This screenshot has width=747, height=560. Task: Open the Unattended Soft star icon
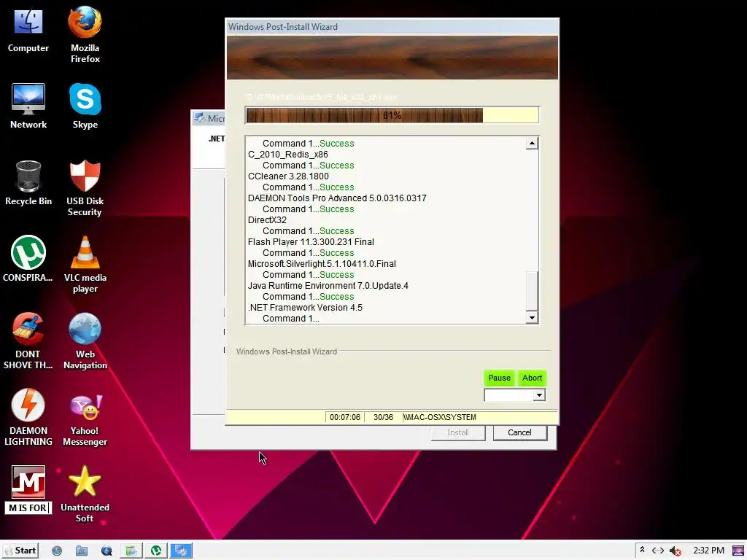coord(85,494)
